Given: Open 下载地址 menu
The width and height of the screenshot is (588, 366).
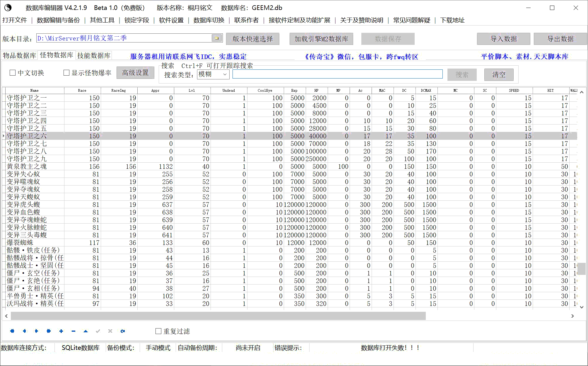Looking at the screenshot, I should click(x=452, y=20).
